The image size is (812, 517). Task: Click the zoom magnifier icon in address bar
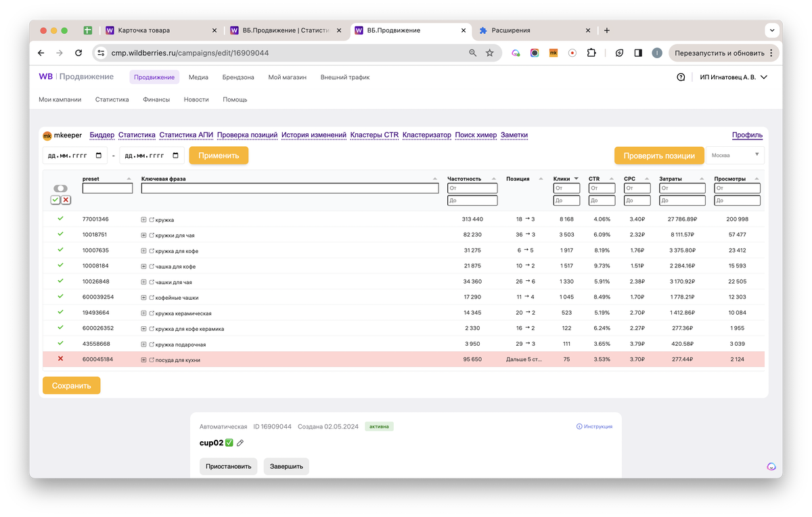pyautogui.click(x=473, y=53)
